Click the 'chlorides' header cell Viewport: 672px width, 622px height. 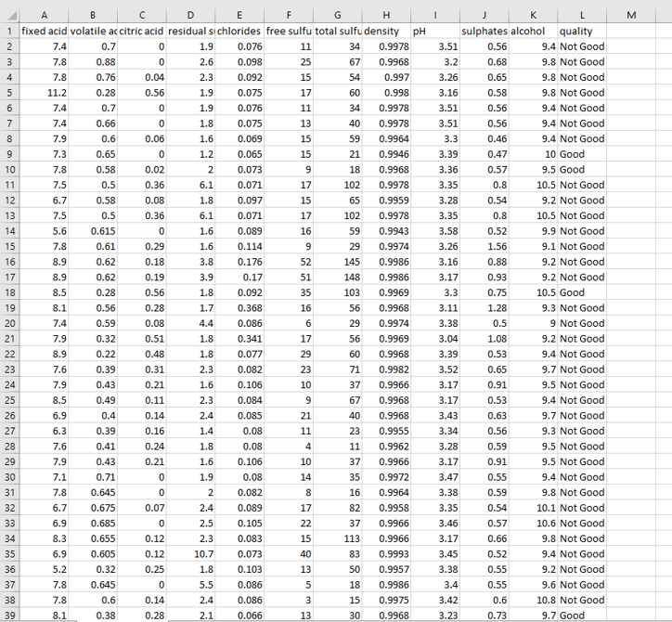click(239, 32)
